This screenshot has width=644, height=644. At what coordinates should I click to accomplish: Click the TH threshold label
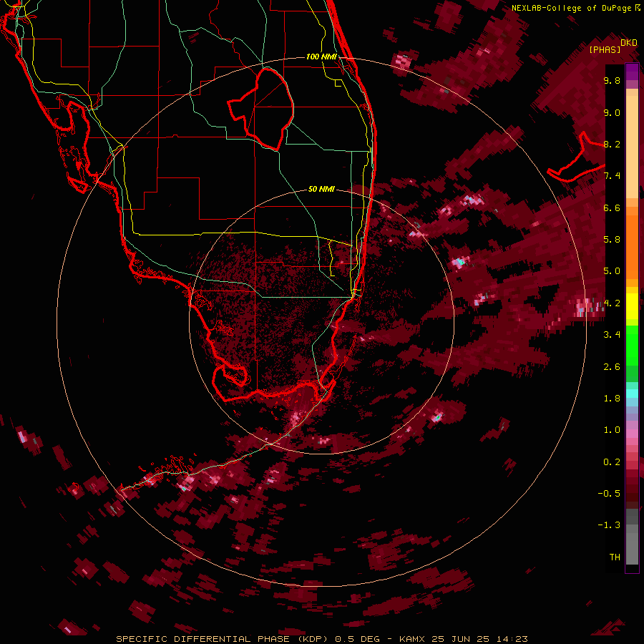coord(615,557)
